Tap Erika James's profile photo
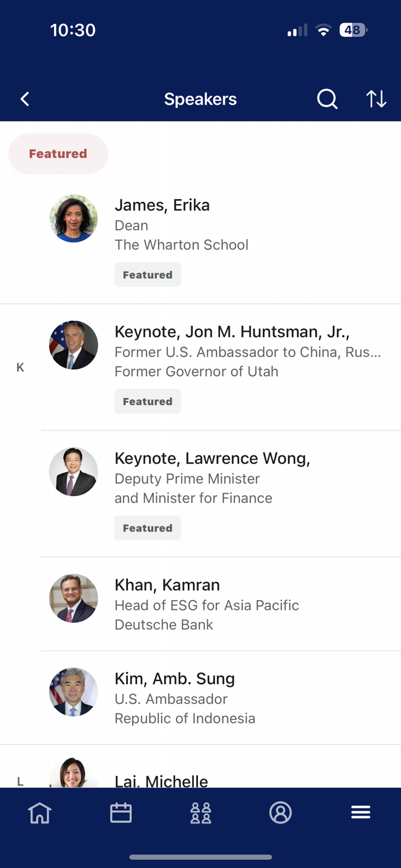 point(73,218)
